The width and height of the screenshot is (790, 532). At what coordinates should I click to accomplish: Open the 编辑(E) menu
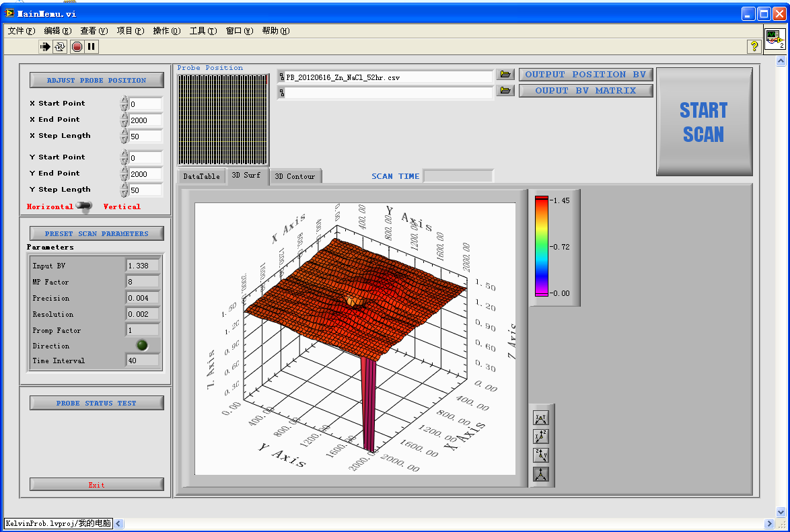click(57, 31)
